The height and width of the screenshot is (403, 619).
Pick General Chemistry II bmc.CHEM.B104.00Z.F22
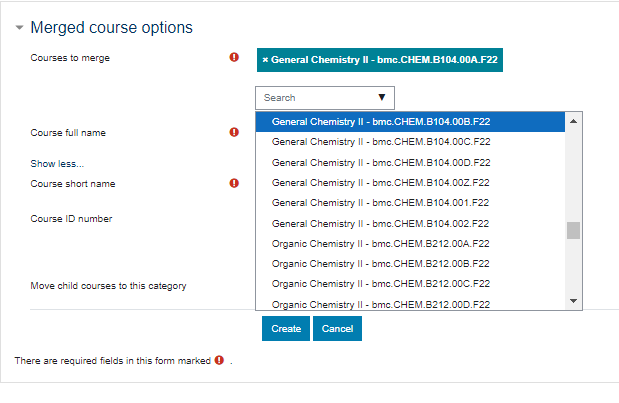coord(380,183)
